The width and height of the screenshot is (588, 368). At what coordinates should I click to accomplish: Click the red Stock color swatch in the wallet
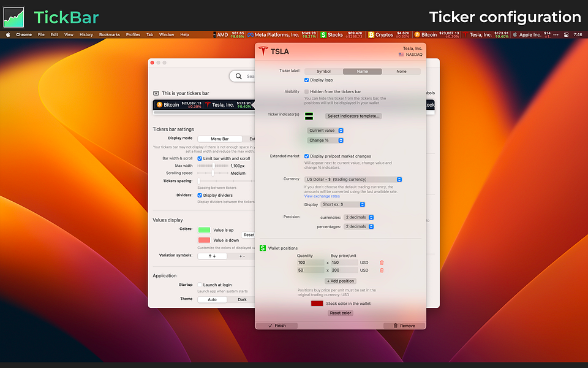317,303
